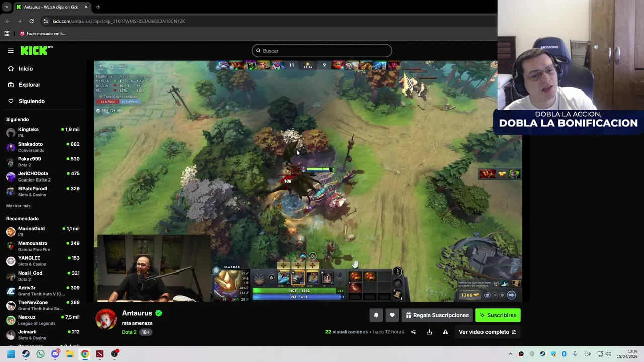Open the Windows Start menu

point(11,354)
